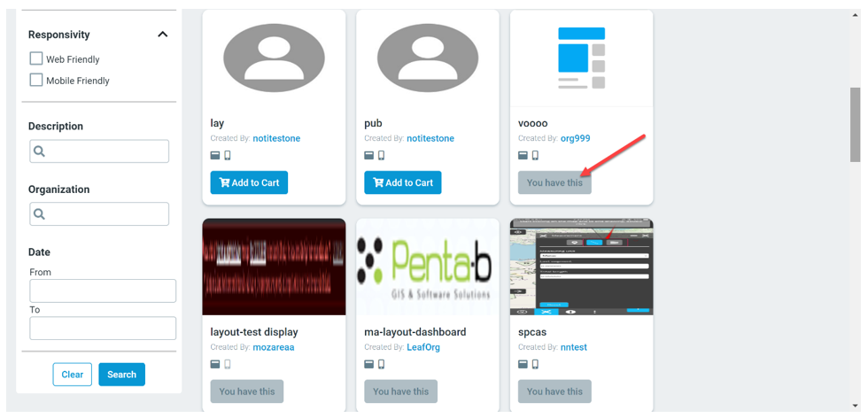Click the mobile icon on lay card
The image size is (868, 418).
coord(228,156)
